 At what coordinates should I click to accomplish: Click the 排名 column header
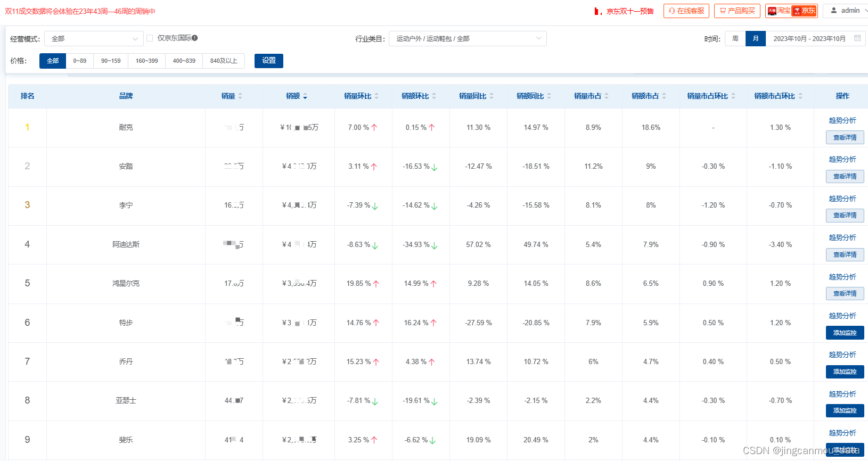pyautogui.click(x=27, y=96)
